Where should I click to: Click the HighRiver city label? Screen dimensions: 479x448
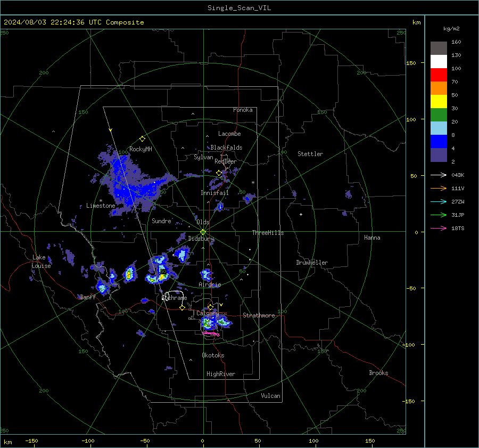220,374
